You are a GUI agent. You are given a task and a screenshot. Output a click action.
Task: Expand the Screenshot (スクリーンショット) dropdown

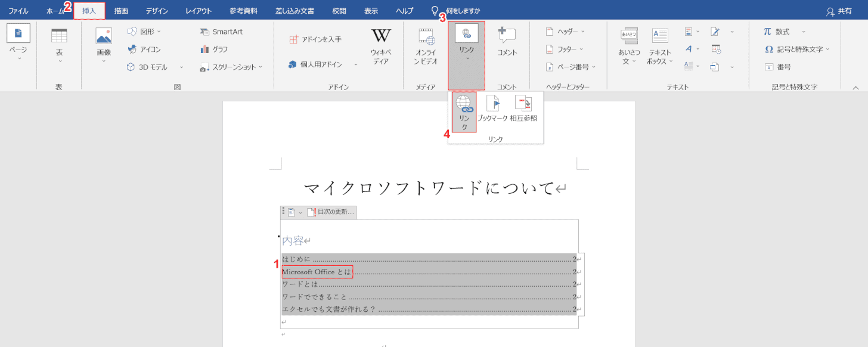point(261,67)
